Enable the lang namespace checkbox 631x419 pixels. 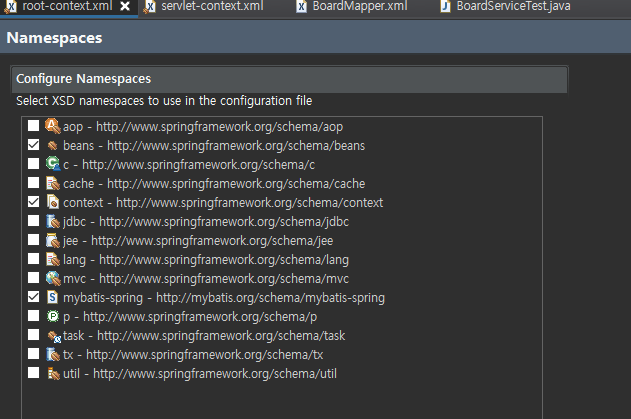click(33, 258)
